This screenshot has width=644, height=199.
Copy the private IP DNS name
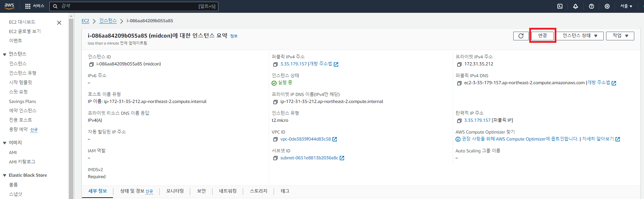(x=275, y=102)
